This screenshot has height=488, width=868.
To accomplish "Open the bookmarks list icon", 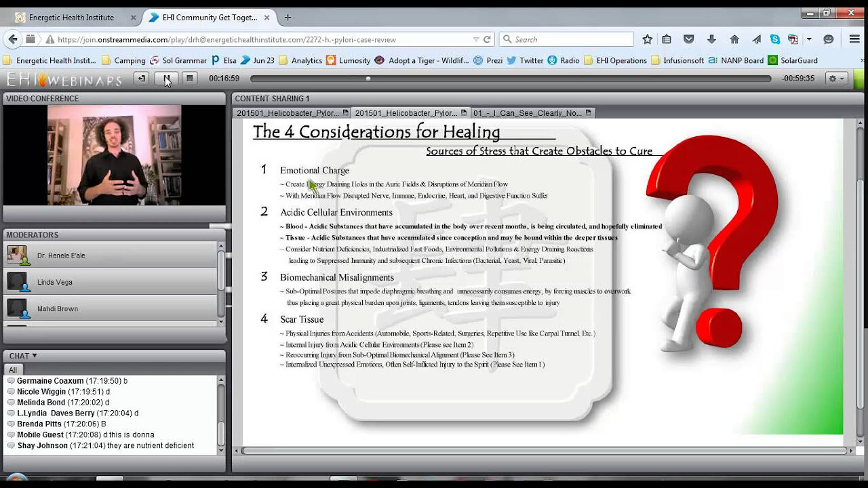I will [x=667, y=39].
